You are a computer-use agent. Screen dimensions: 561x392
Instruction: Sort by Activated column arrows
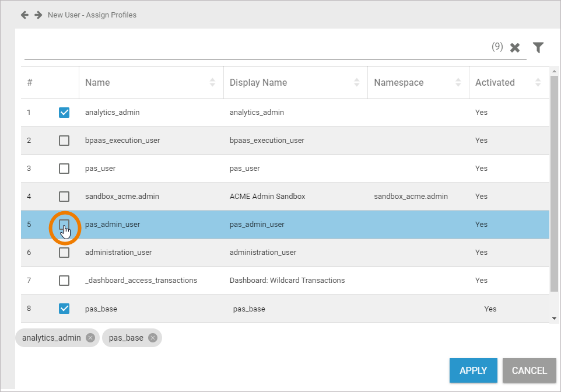pos(538,83)
